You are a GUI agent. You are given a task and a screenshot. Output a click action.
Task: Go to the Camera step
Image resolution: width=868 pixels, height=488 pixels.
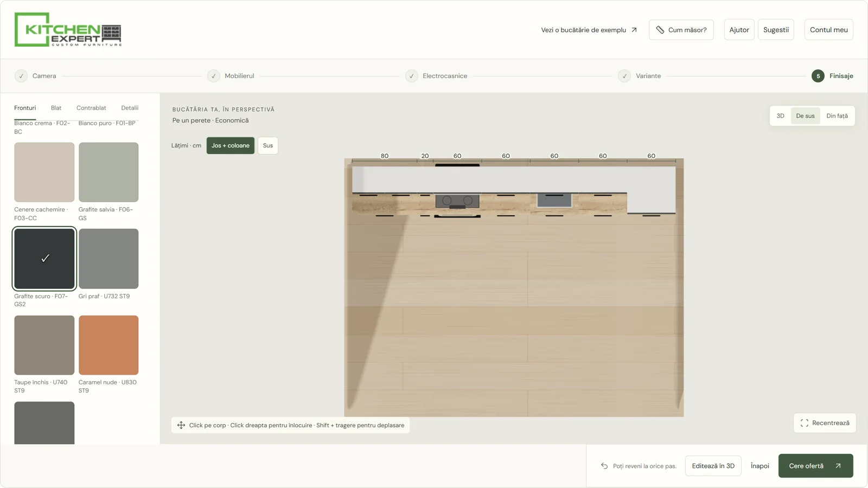coord(36,76)
